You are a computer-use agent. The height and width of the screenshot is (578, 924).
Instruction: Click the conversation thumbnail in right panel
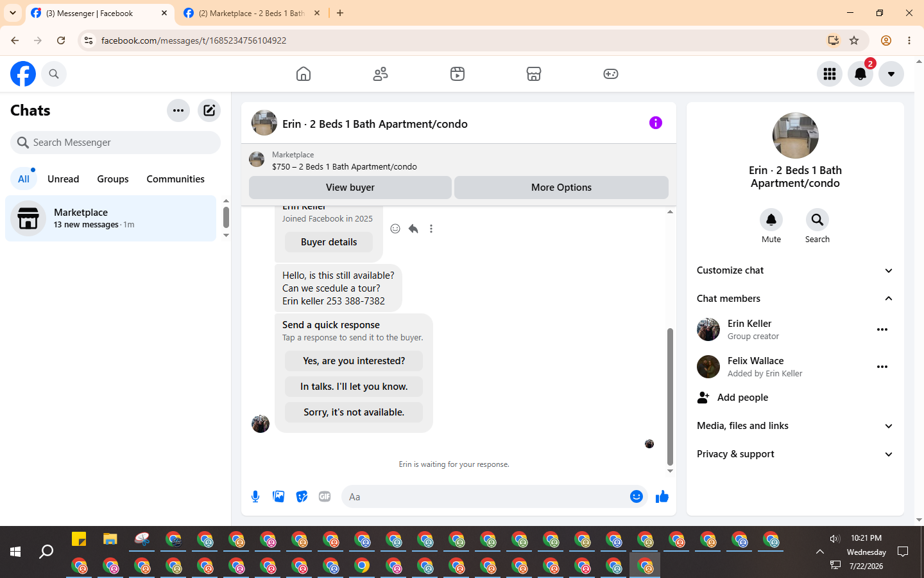[x=796, y=136]
